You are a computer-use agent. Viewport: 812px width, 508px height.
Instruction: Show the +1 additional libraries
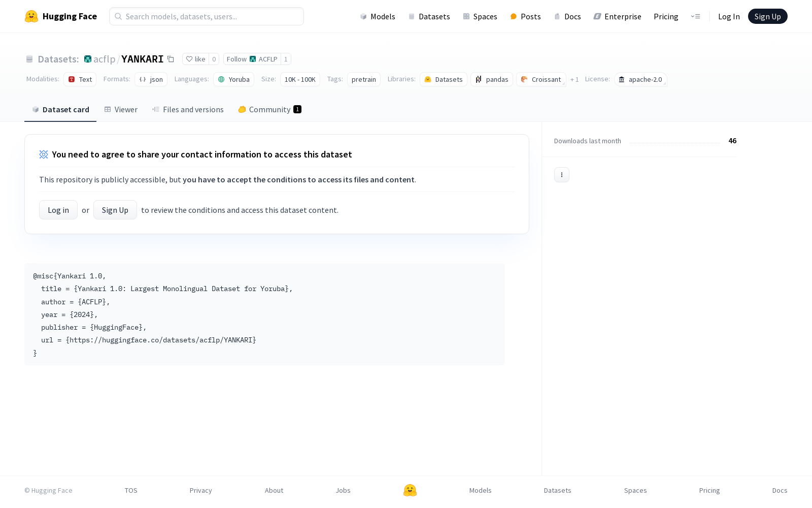click(x=574, y=79)
